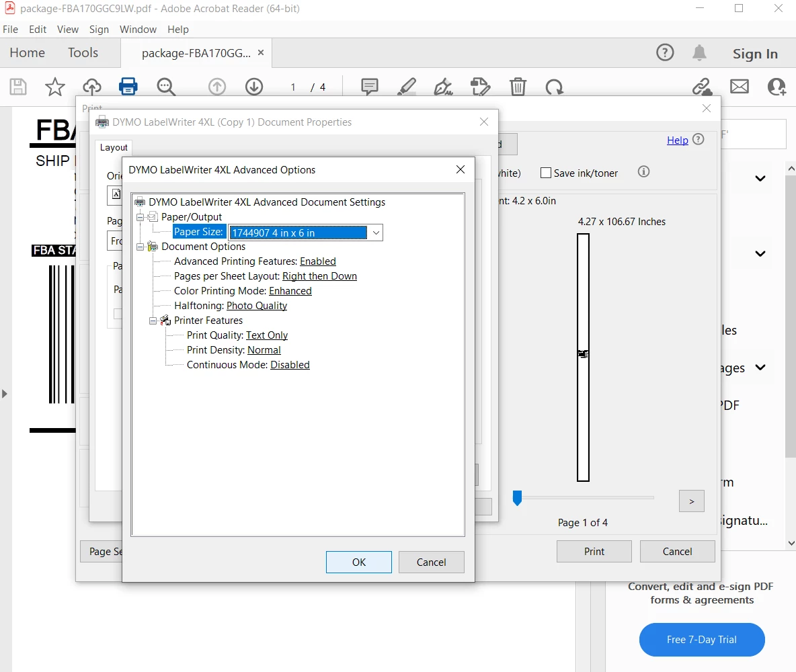
Task: Close the Print dialog with X
Action: tap(707, 109)
